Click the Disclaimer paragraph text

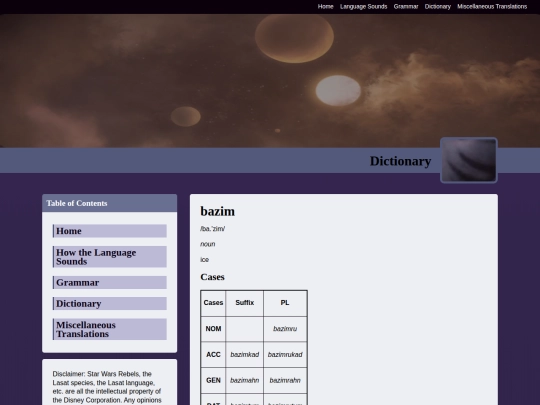click(x=107, y=387)
